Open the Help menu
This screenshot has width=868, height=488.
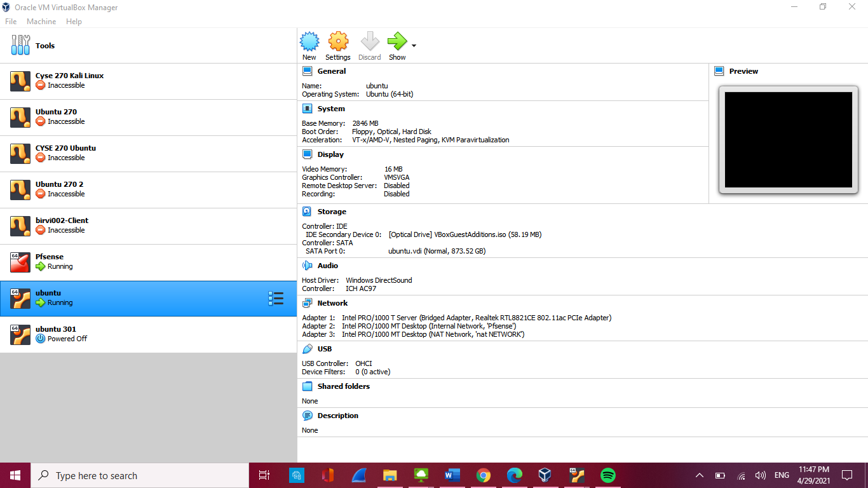pos(74,22)
